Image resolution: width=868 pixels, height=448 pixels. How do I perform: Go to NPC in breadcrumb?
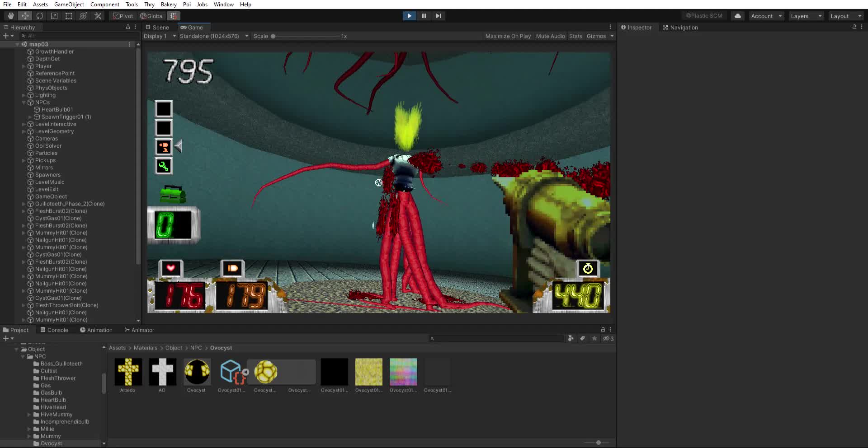[196, 348]
